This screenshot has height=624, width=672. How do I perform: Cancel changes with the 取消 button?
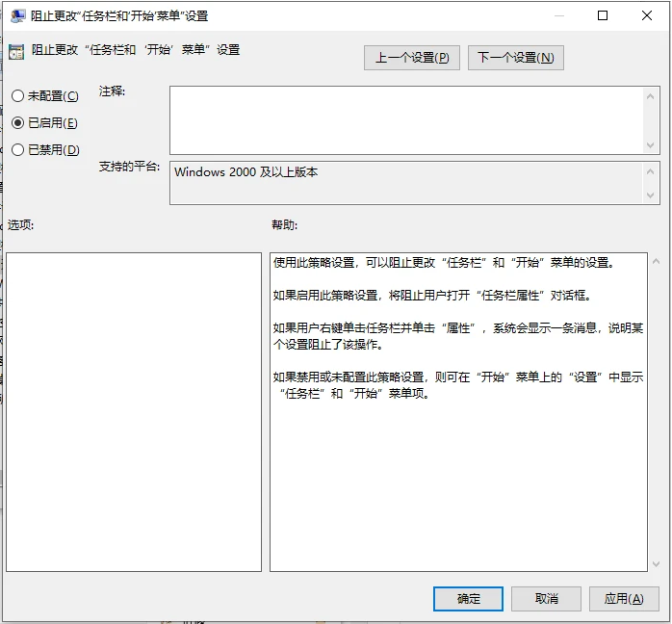(546, 599)
